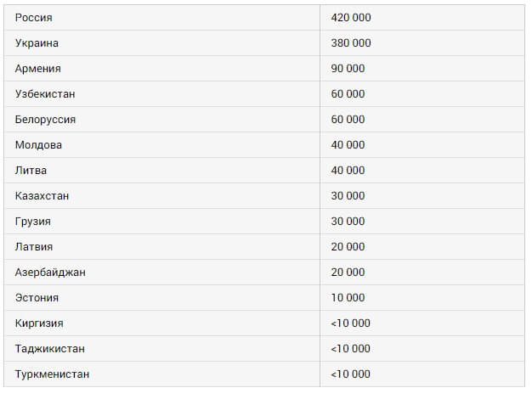Select the 90 000 value cell
Viewport: 532px width, 399px height.
pyautogui.click(x=348, y=69)
